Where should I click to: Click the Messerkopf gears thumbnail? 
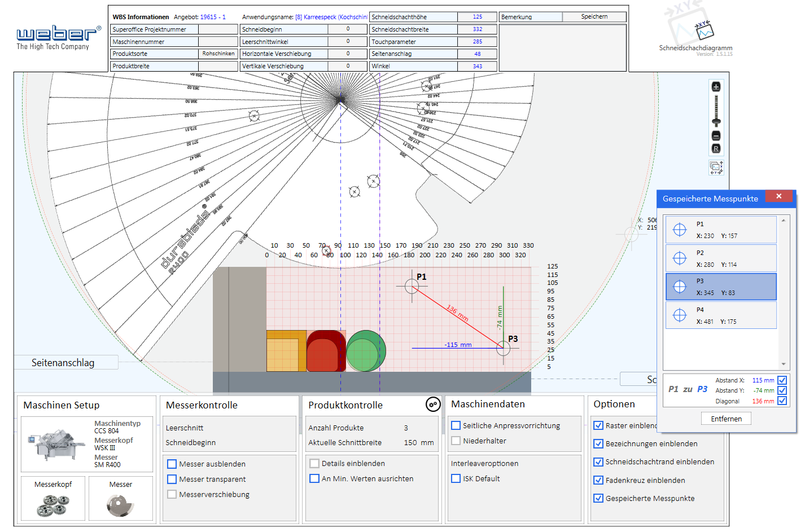pyautogui.click(x=53, y=505)
